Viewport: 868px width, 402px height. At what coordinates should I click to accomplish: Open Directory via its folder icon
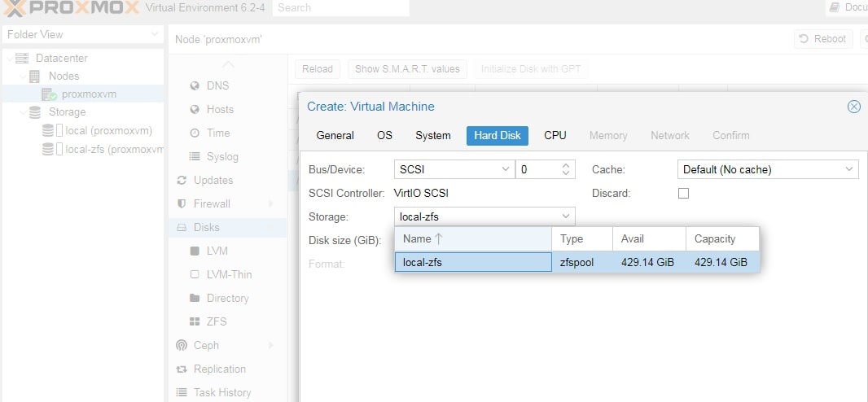[195, 298]
